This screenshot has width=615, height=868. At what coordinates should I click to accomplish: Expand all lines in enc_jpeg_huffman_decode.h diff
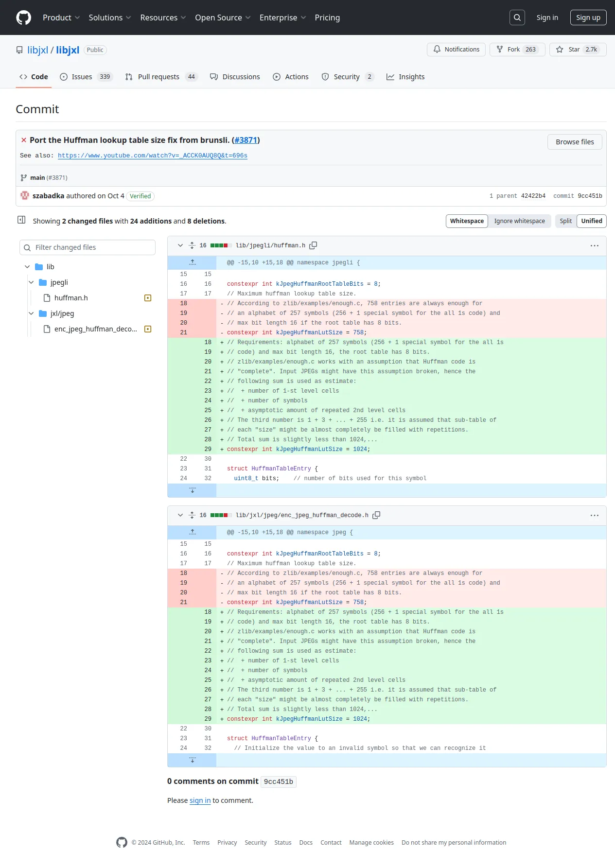click(192, 515)
